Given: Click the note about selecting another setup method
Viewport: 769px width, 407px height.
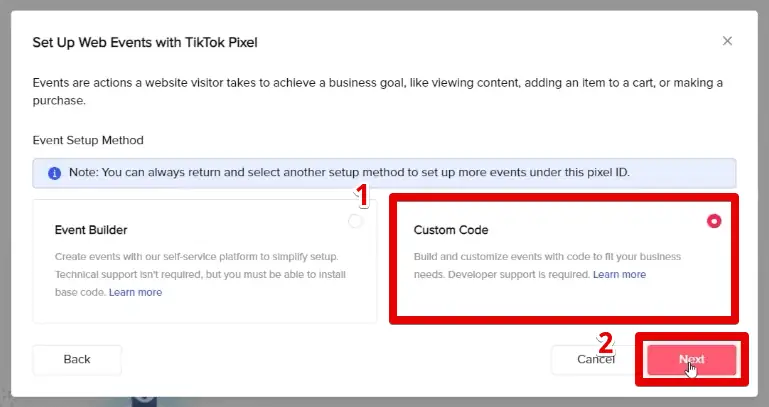Looking at the screenshot, I should click(x=349, y=173).
